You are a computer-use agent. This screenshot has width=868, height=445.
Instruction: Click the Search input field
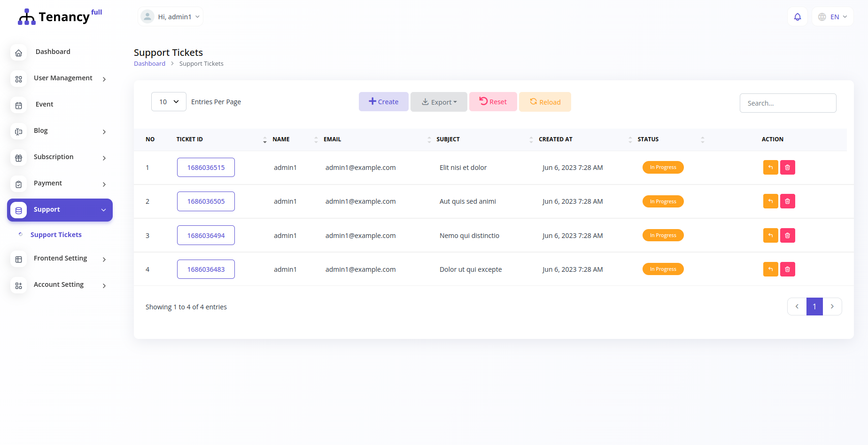point(788,103)
